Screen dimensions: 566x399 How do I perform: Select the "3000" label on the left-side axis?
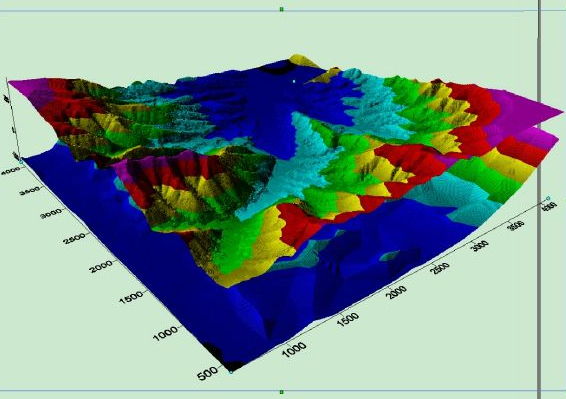click(52, 214)
